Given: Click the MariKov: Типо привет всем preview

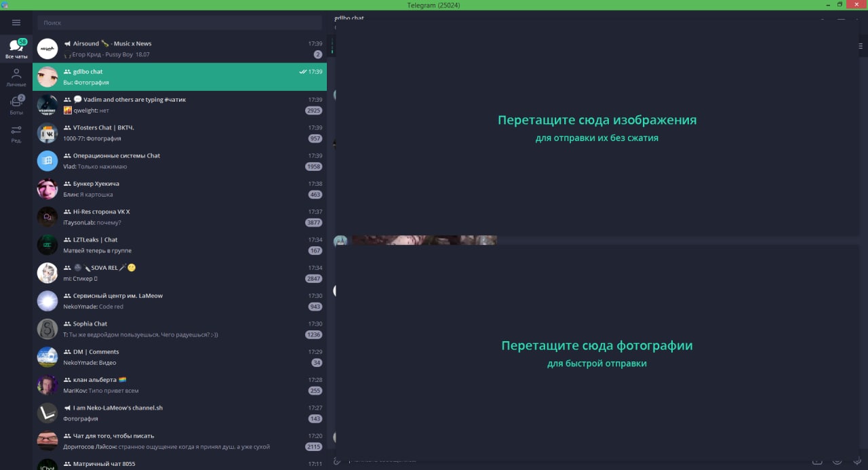Looking at the screenshot, I should click(100, 391).
